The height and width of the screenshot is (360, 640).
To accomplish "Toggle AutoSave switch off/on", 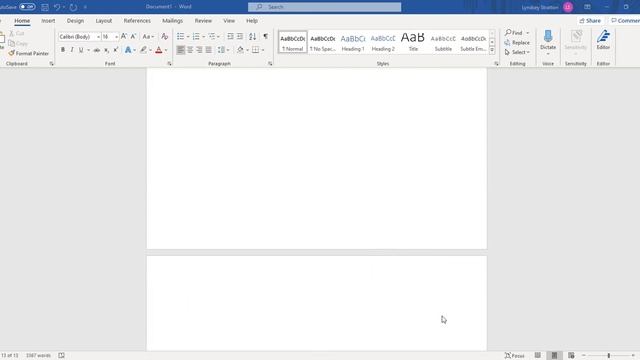I will (27, 7).
